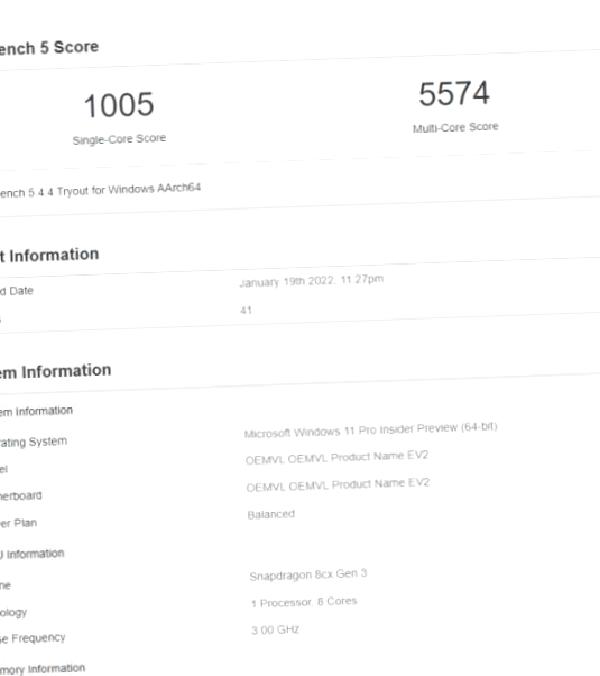This screenshot has height=676, width=600.
Task: Click the Power Plan row label
Action: (x=20, y=523)
